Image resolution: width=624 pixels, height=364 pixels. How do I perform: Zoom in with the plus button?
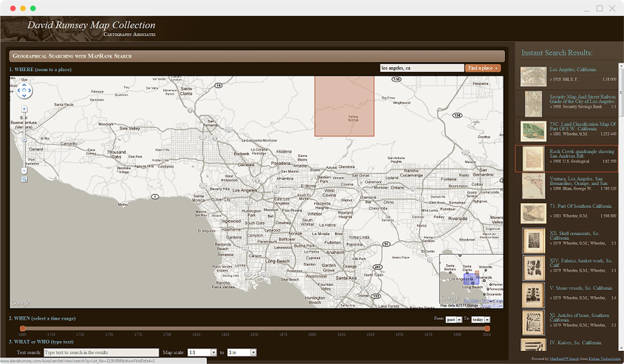(x=24, y=109)
